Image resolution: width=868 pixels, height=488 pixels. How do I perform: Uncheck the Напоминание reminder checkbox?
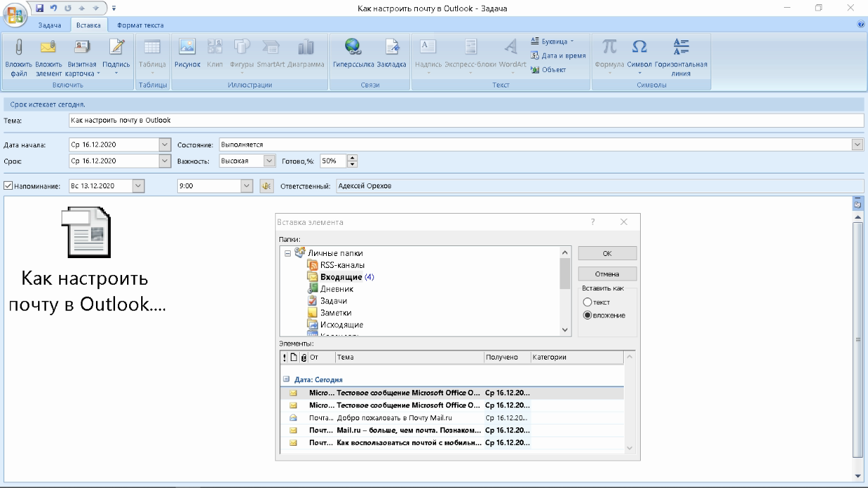tap(8, 186)
